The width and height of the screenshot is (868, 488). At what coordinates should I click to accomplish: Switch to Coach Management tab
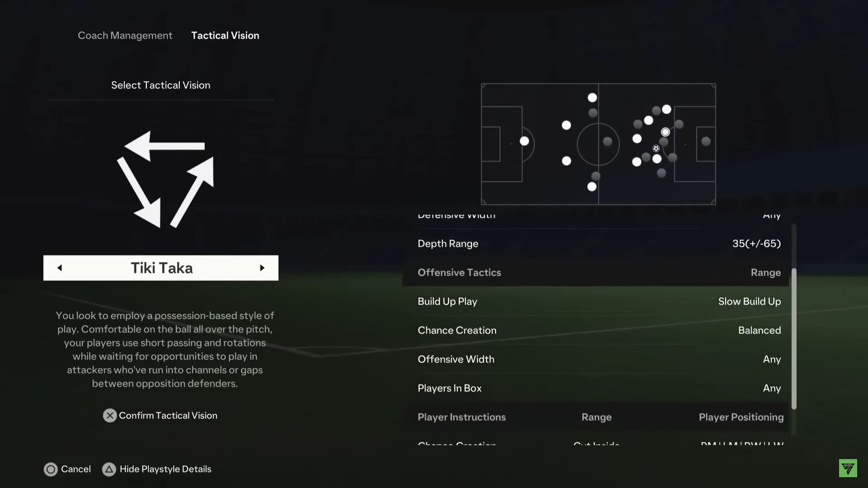click(125, 36)
